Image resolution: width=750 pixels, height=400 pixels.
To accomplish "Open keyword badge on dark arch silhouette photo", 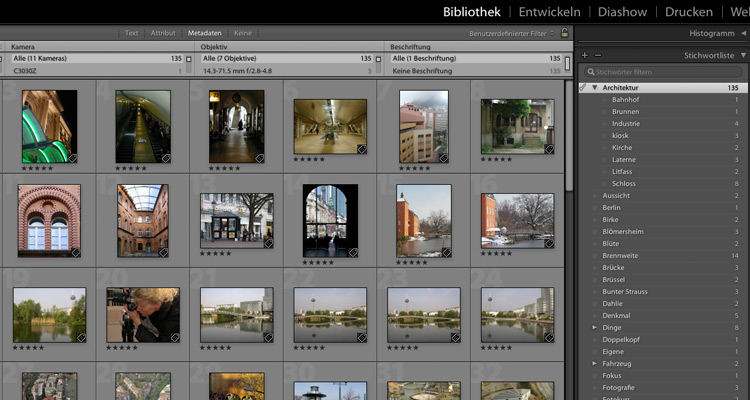I will click(x=353, y=252).
